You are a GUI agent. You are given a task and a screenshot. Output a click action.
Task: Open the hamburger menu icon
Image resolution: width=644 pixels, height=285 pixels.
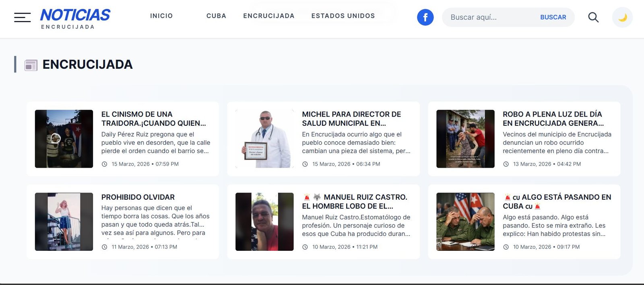(x=22, y=17)
